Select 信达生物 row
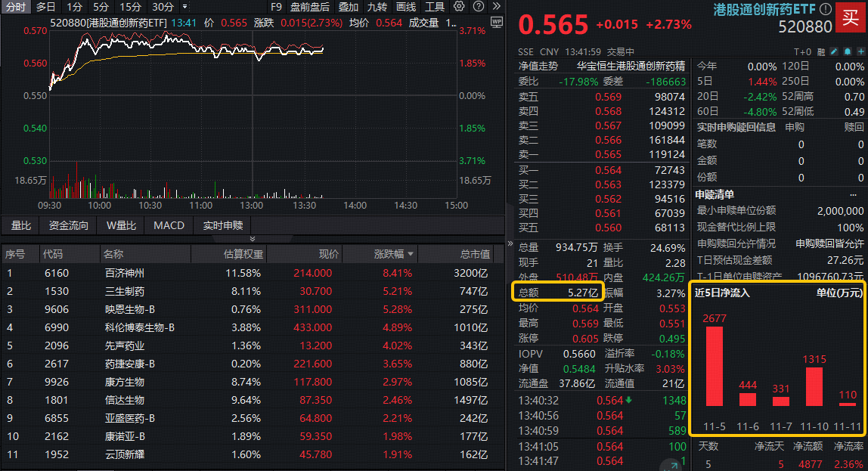868x471 pixels. pyautogui.click(x=253, y=400)
